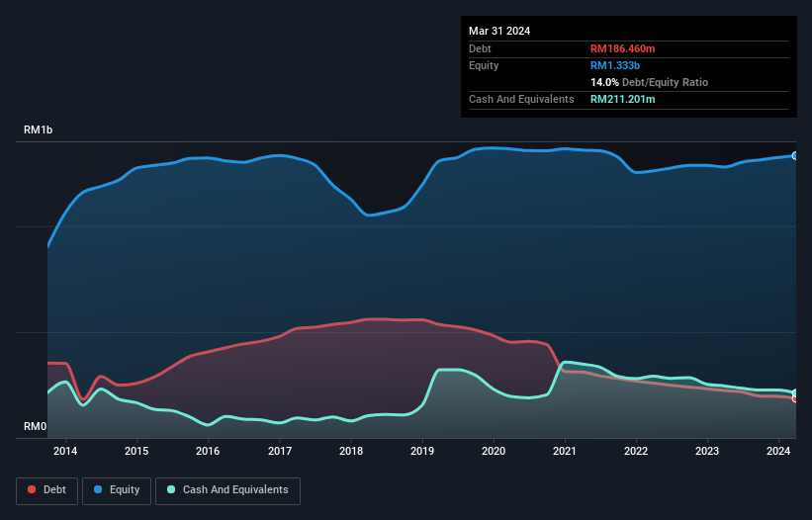Select the 2019 label on the x-axis
The image size is (812, 520).
coord(422,452)
